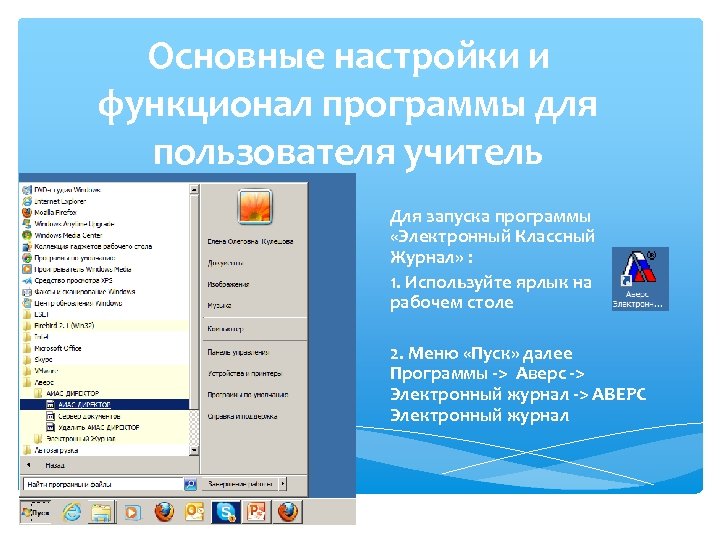Expand the VMware folder

[40, 371]
